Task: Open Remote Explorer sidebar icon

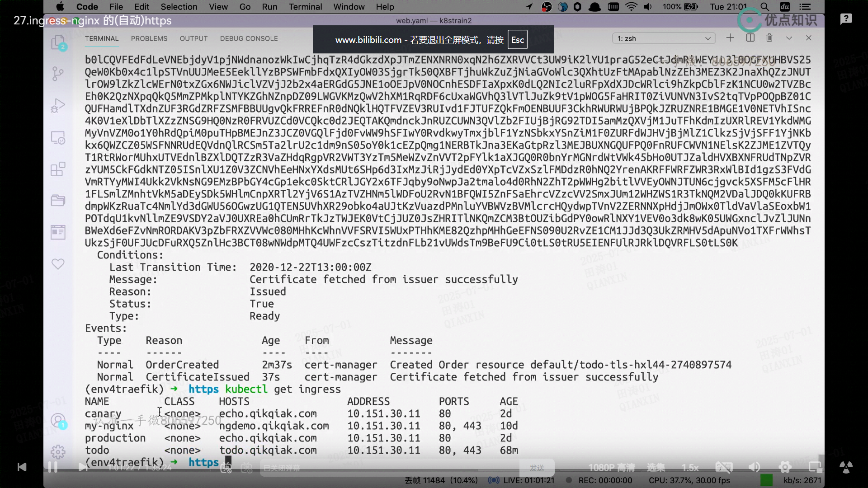Action: (x=58, y=137)
